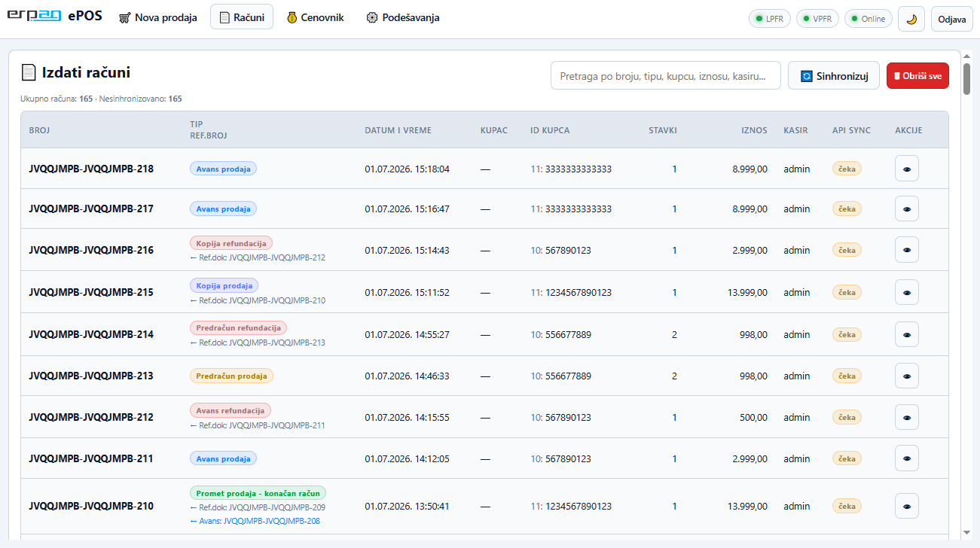View invoice JVQQJMPB-JVQQJMPB-217 eye icon
This screenshot has height=548, width=980.
click(906, 209)
